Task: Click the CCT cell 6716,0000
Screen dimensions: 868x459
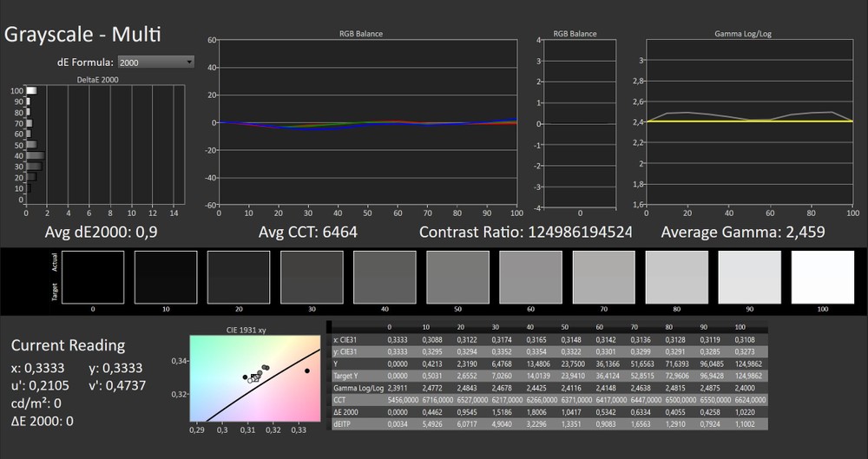Action: pos(437,400)
